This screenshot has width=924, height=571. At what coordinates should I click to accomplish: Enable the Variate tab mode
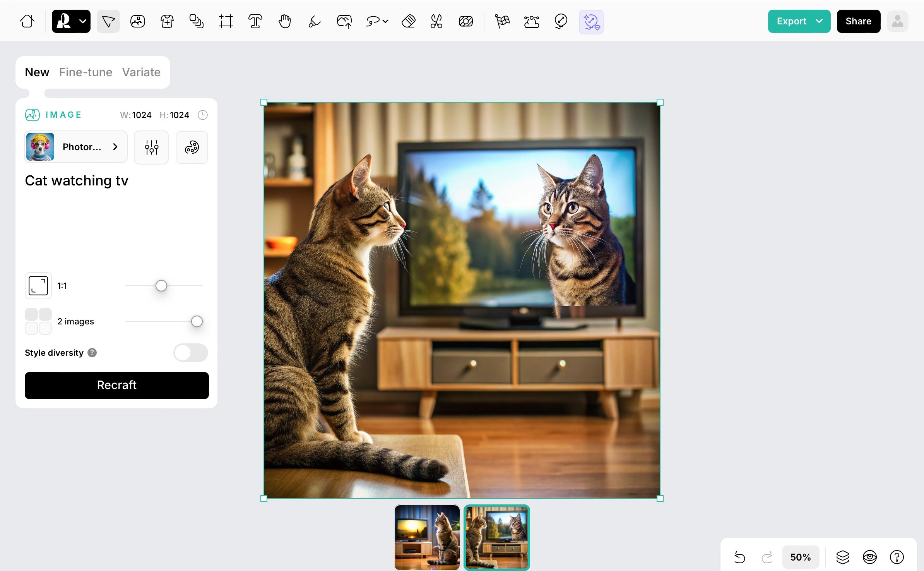tap(140, 72)
